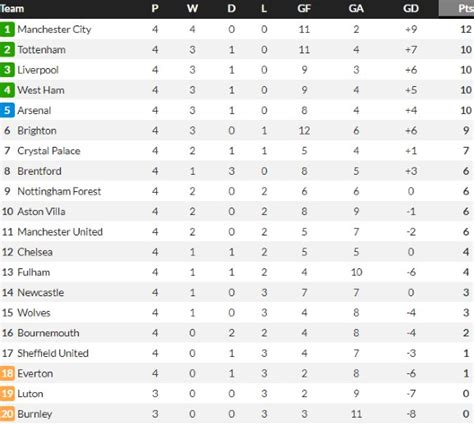Click the orange position 19 badge
Viewport: 474px width, 425px height.
(7, 394)
